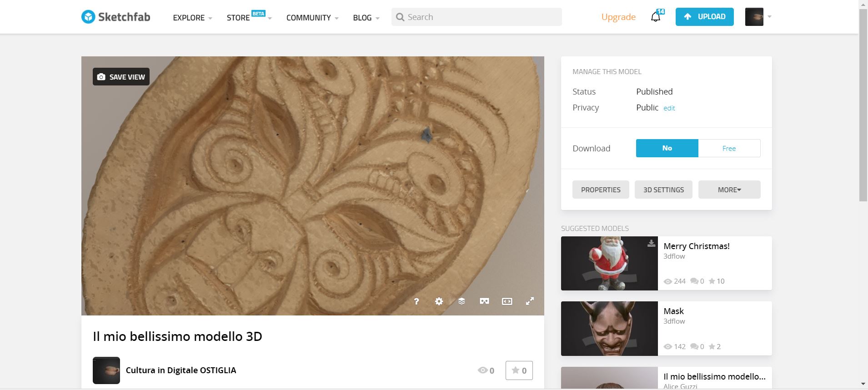Click SAVE VIEW button

click(121, 77)
